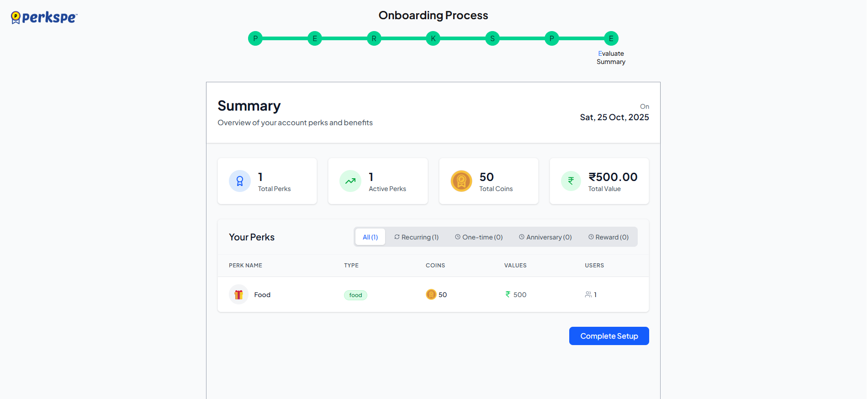Click the users icon in the Food row
Viewport: 868px width, 399px height.
pyautogui.click(x=588, y=295)
